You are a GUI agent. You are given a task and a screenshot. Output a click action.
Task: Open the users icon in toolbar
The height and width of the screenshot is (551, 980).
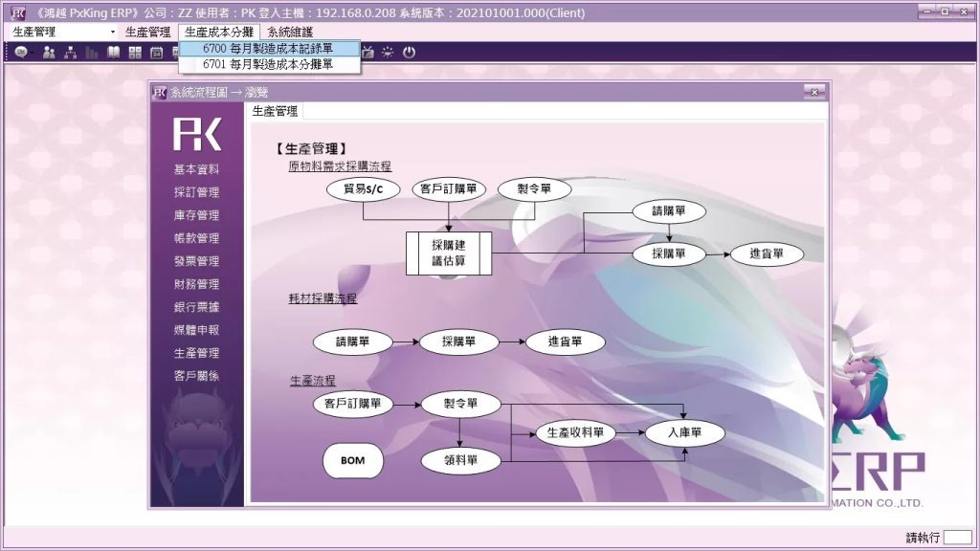click(x=49, y=53)
